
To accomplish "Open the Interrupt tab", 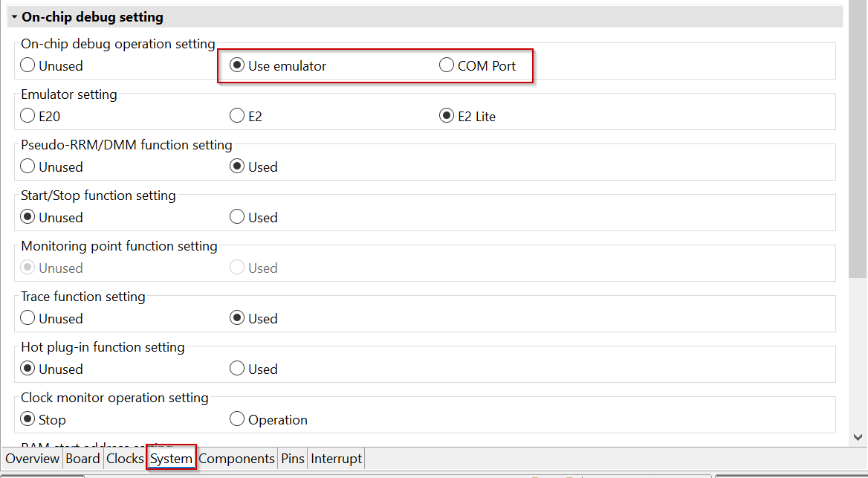I will point(336,459).
